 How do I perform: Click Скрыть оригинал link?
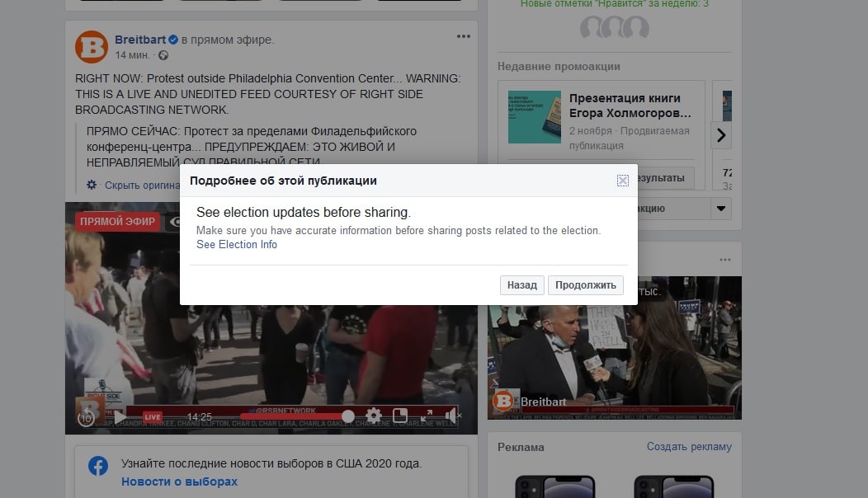point(142,185)
